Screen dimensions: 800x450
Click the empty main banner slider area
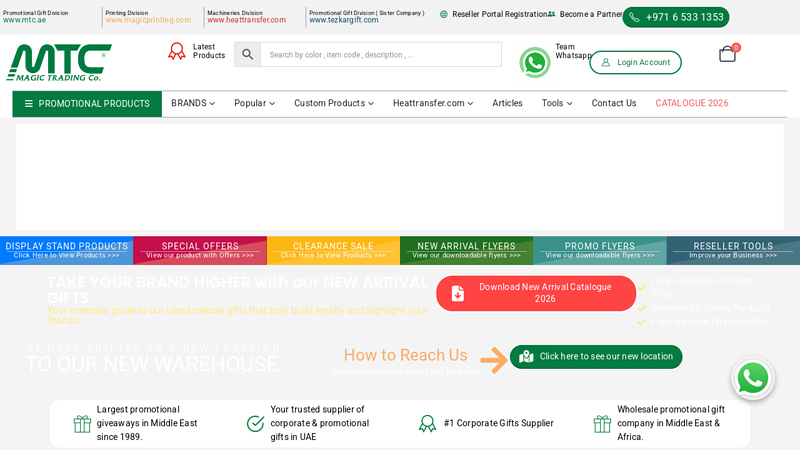(400, 177)
